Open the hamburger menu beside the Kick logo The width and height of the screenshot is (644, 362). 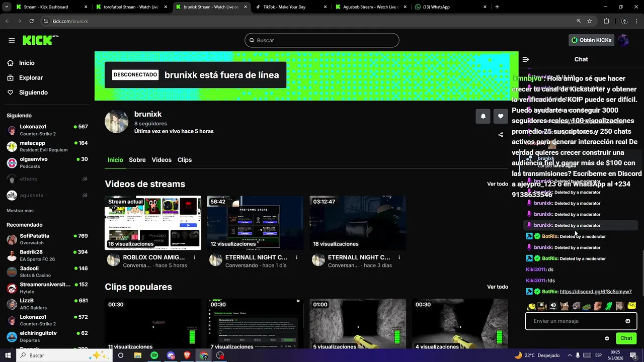point(12,40)
